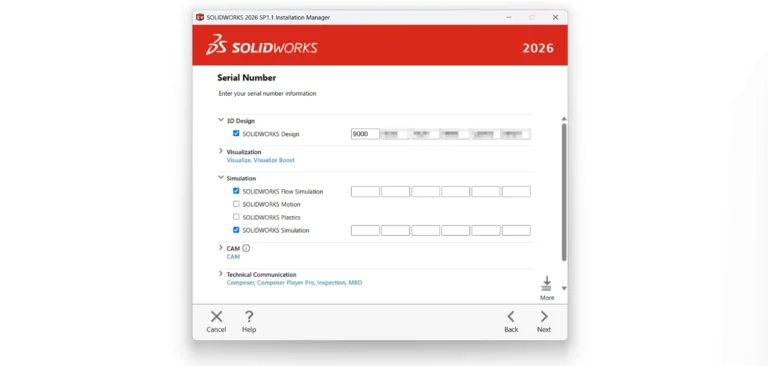Click the third SOLIDWORKS Simulation serial field

426,230
